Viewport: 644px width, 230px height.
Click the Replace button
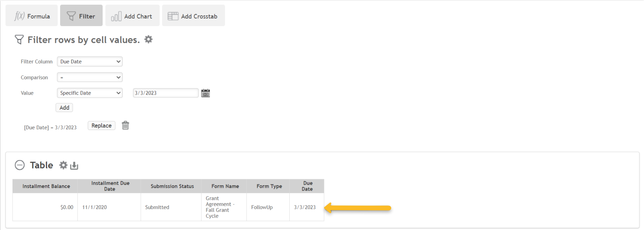pyautogui.click(x=102, y=126)
